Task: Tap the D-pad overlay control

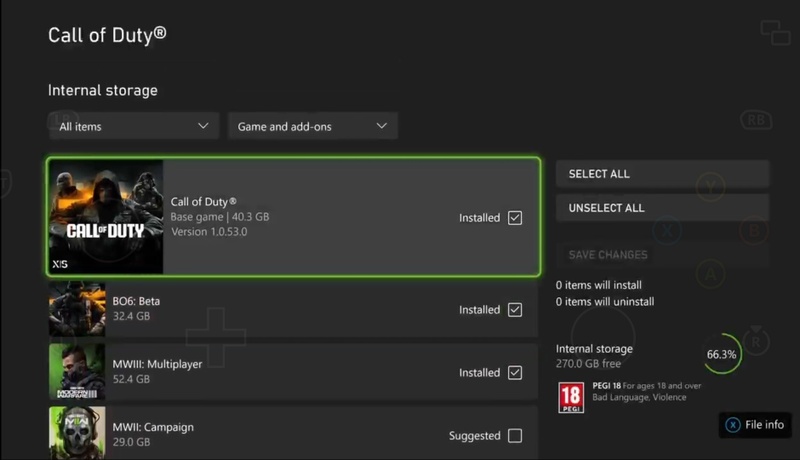Action: click(215, 337)
